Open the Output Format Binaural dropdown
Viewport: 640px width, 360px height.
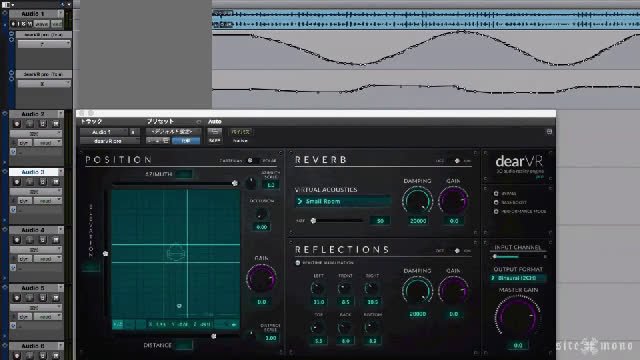[518, 278]
